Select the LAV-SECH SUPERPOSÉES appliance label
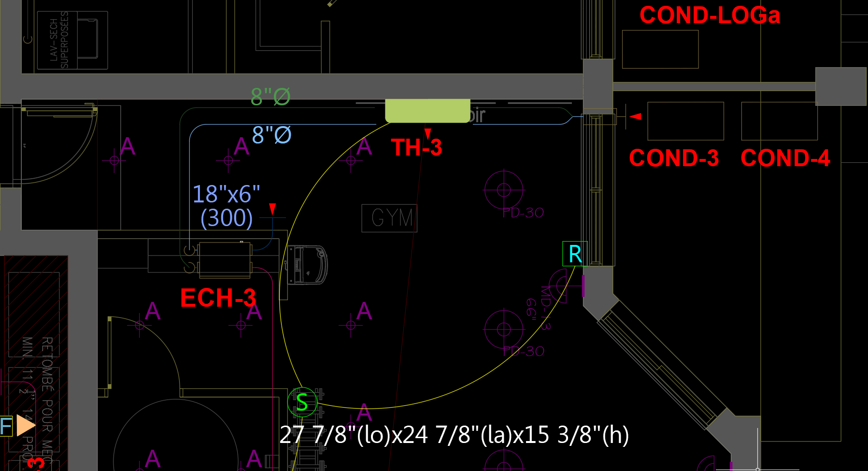This screenshot has width=868, height=471. point(59,41)
